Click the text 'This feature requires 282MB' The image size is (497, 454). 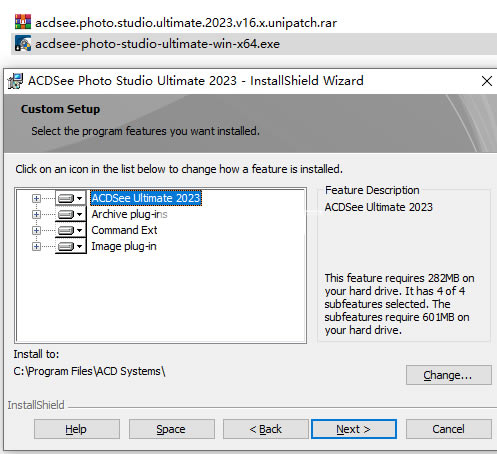tap(392, 278)
